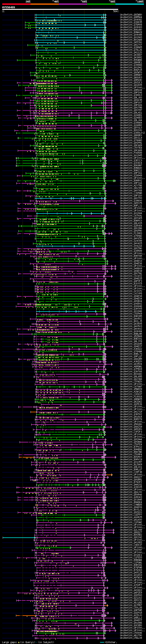The height and width of the screenshot is (644, 146).
Task: Click the cyan ~100% identity legend bar
Action: 130,4
